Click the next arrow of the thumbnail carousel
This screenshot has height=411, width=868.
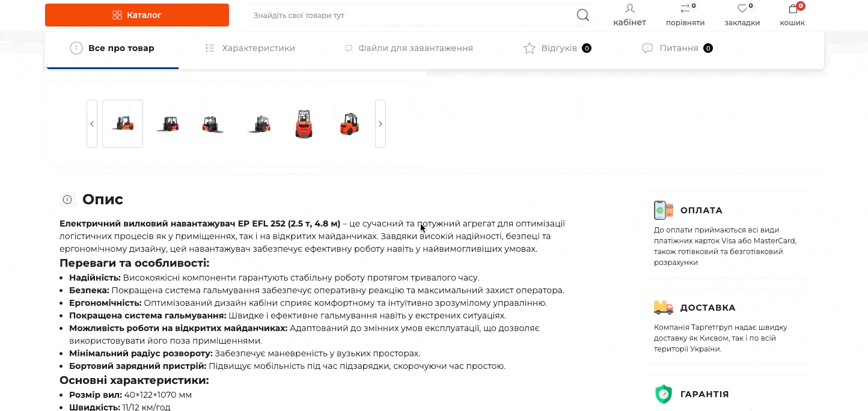381,124
